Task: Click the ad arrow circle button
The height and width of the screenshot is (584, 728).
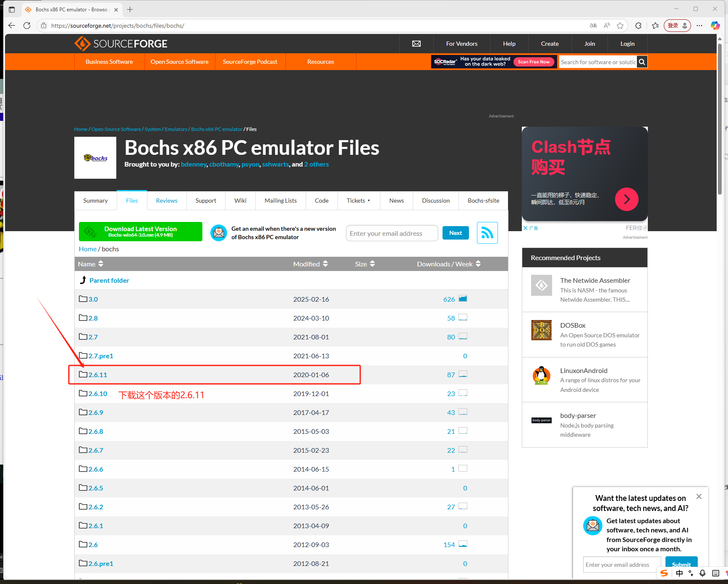Action: (627, 199)
